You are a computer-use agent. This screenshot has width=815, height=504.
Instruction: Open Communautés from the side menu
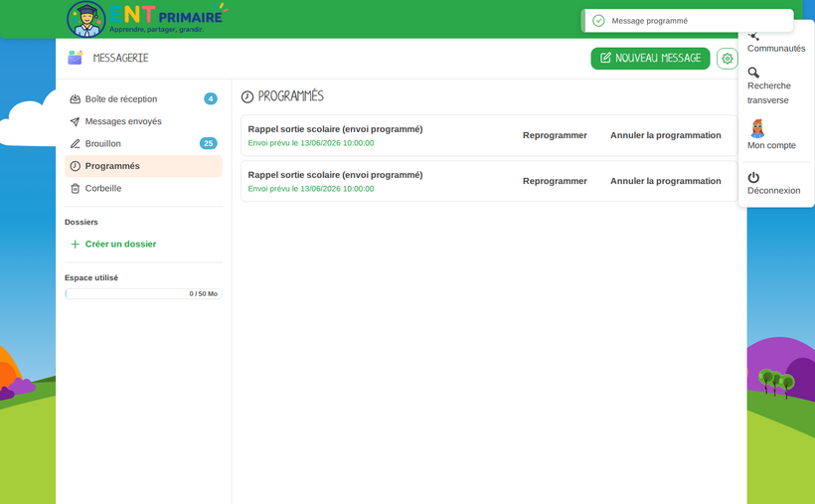pos(776,49)
